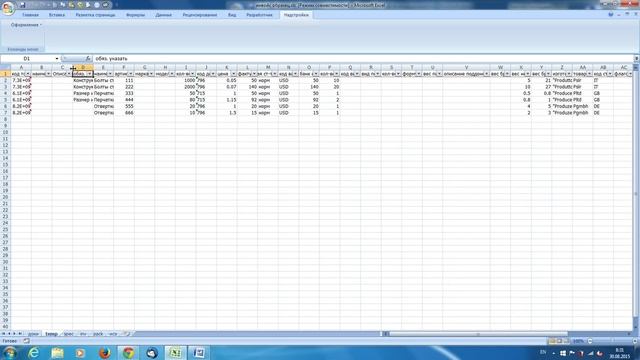Expand the Оформление menu in the ribbon
This screenshot has height=360, width=640.
(26, 25)
